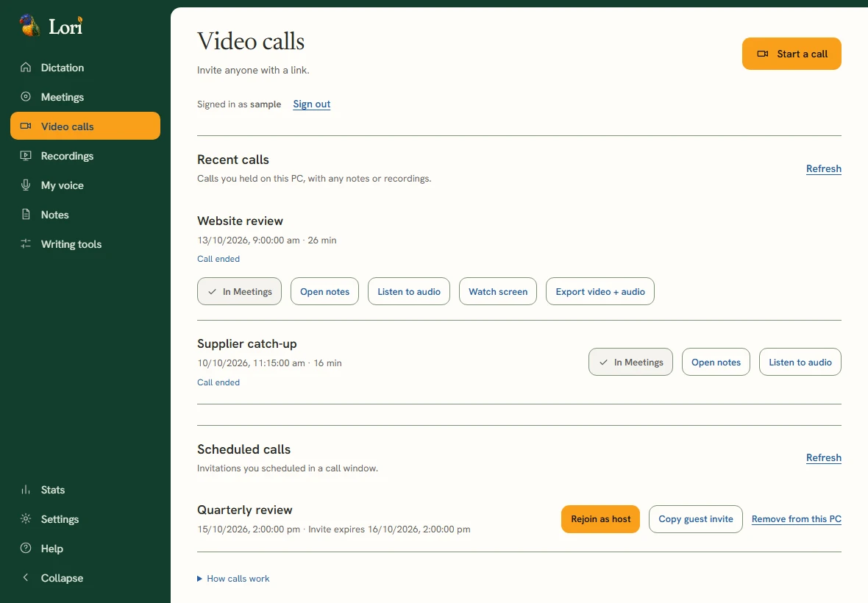Click Call ended status under Supplier catch-up
Image resolution: width=868 pixels, height=603 pixels.
tap(218, 382)
